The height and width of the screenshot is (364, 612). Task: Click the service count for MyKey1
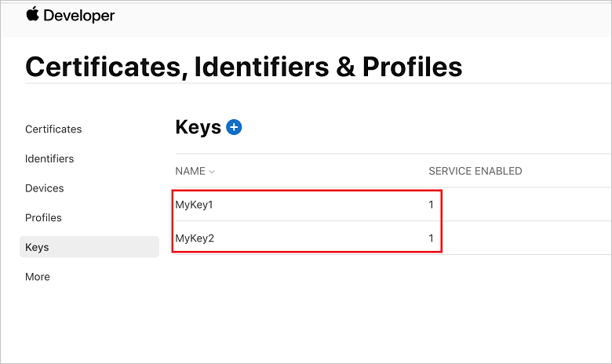click(431, 205)
